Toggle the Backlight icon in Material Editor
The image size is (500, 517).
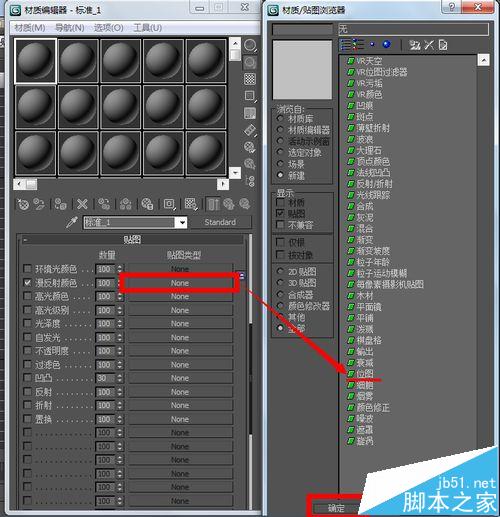250,62
